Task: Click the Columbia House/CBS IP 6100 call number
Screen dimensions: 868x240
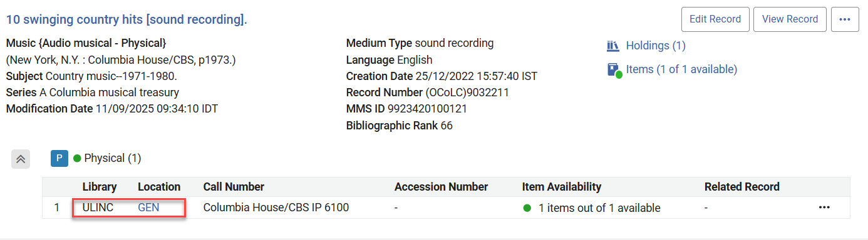Action: point(276,207)
